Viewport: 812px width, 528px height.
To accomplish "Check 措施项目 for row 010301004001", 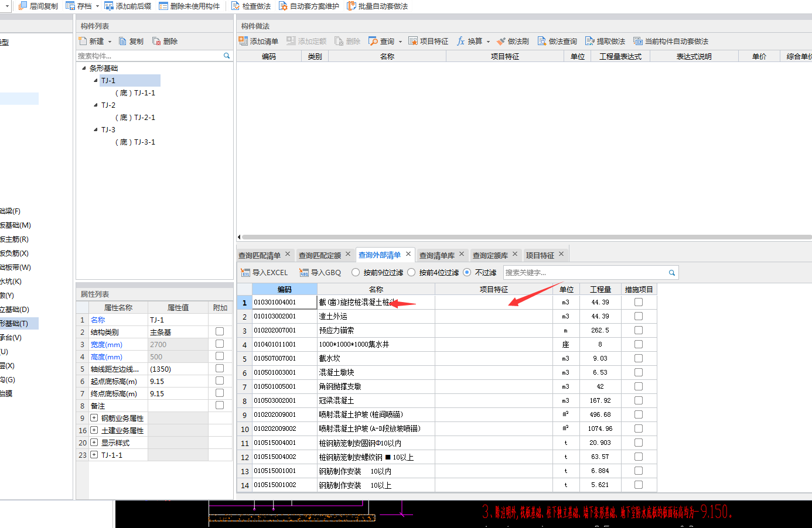I will [x=639, y=302].
